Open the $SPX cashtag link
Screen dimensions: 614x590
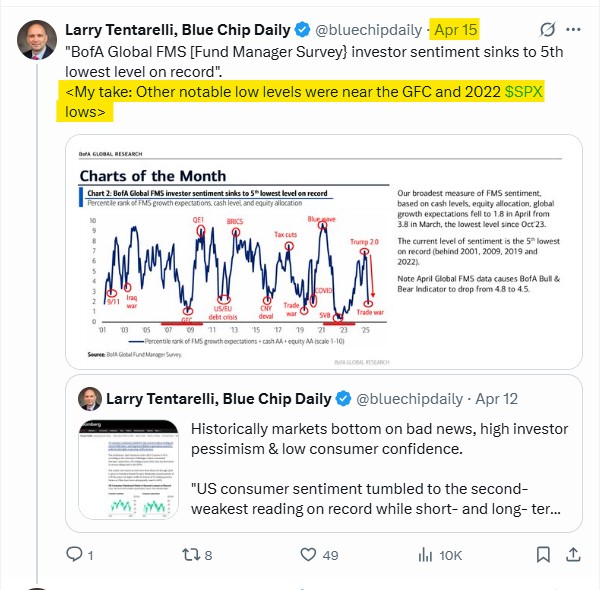point(524,92)
